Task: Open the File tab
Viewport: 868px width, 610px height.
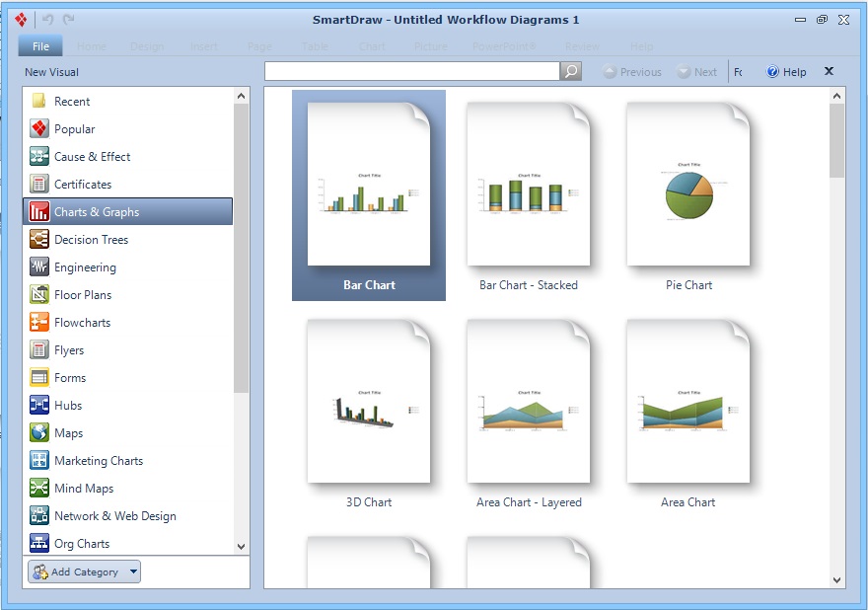Action: (x=40, y=46)
